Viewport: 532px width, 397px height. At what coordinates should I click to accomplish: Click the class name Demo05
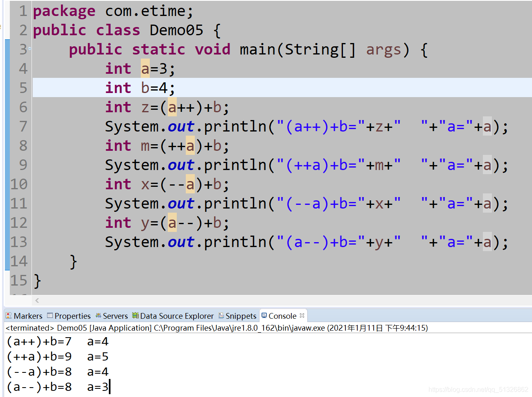[176, 30]
